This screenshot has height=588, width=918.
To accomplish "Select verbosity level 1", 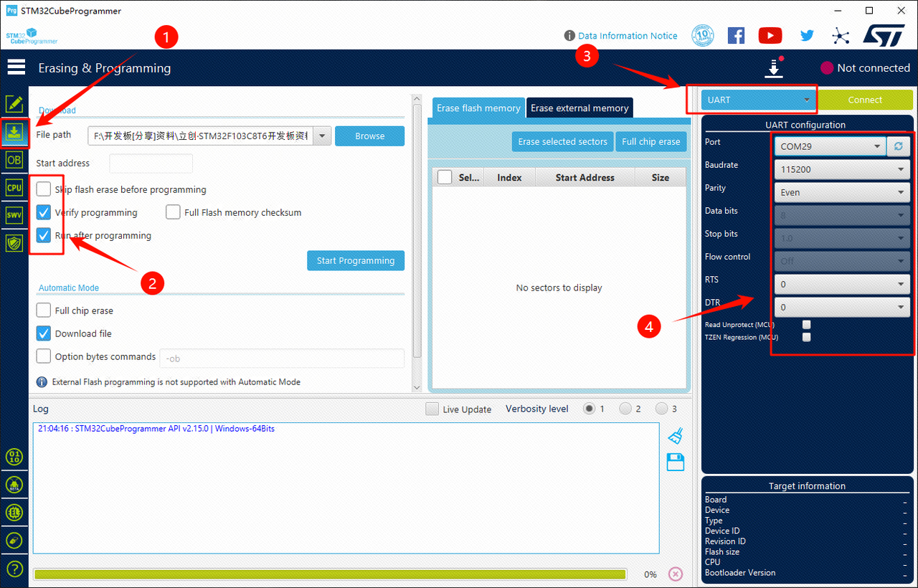I will 590,409.
